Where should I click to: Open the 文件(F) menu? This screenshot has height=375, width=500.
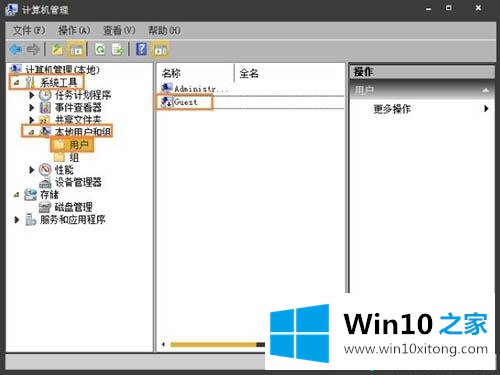[29, 31]
